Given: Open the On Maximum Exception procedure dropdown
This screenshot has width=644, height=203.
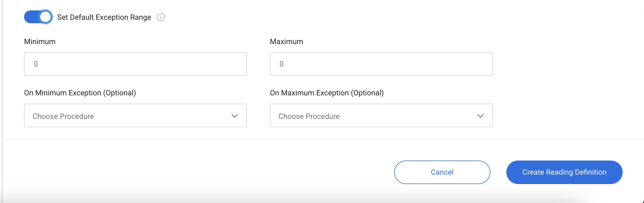Looking at the screenshot, I should click(381, 115).
